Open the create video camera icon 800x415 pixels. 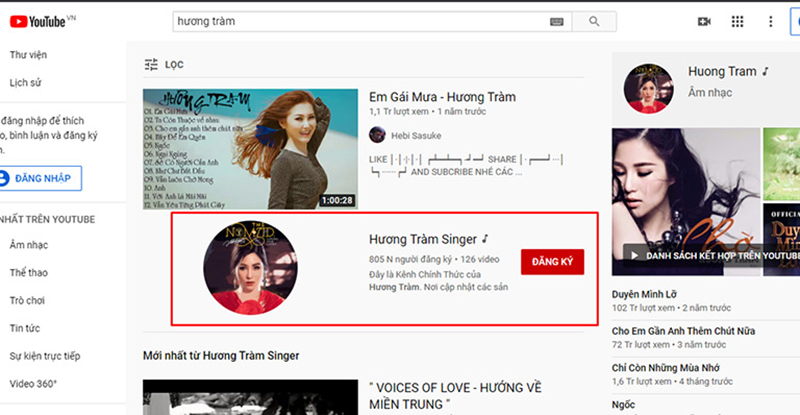click(704, 21)
